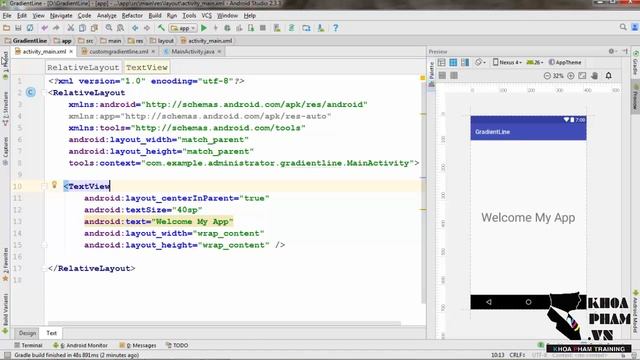Toggle Preview design surface view
640x360 pixels.
[442, 62]
